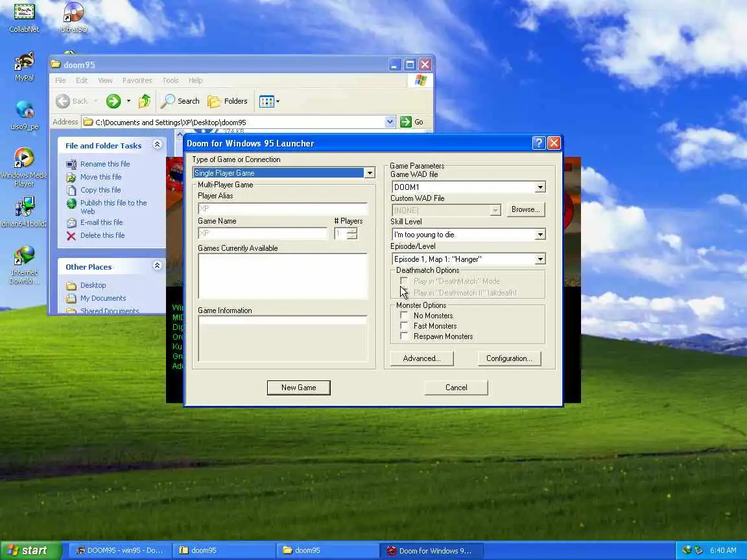Click the Game Name input field
The height and width of the screenshot is (560, 747).
coord(263,233)
